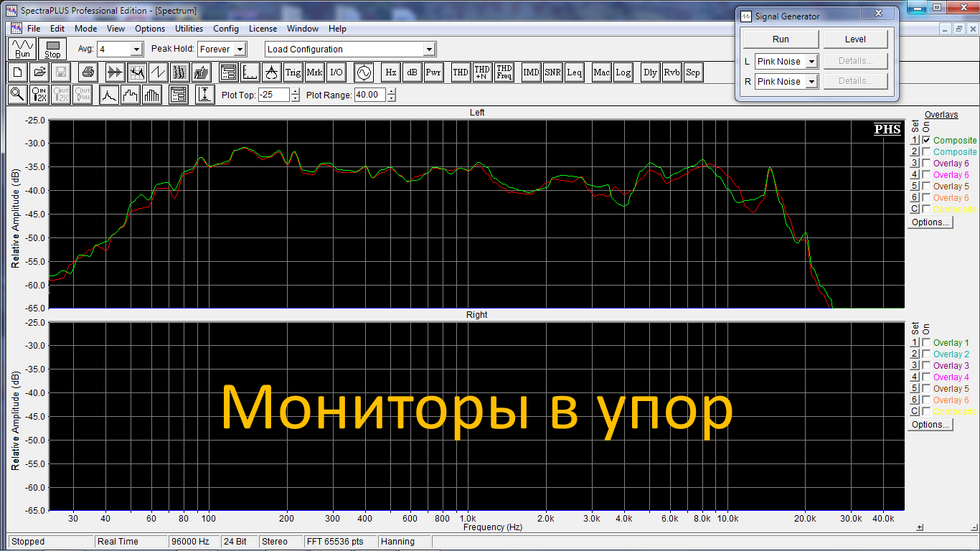This screenshot has width=980, height=551.
Task: Open the File menu
Action: [34, 29]
